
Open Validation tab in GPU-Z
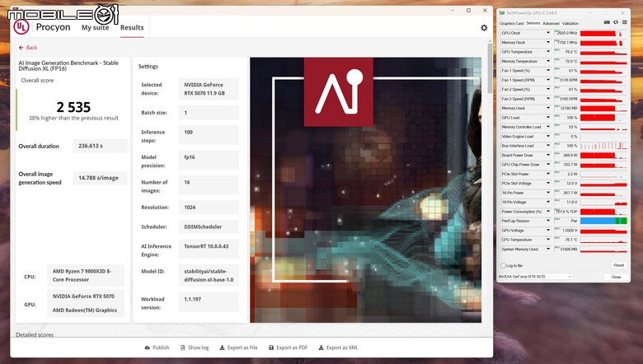[570, 23]
